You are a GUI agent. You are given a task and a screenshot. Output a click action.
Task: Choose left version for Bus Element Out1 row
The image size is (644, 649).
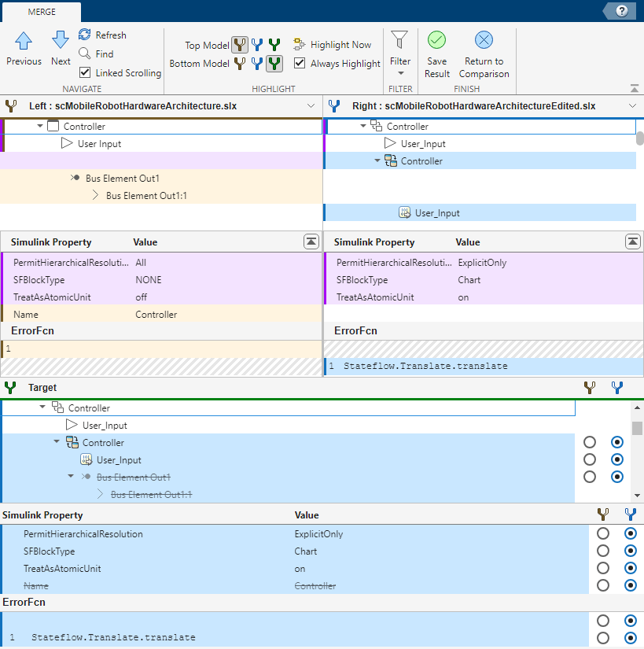pyautogui.click(x=590, y=477)
